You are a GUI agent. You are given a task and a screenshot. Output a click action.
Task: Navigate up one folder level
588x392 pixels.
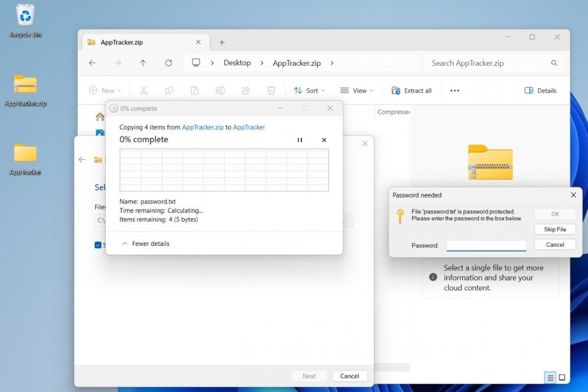tap(143, 63)
